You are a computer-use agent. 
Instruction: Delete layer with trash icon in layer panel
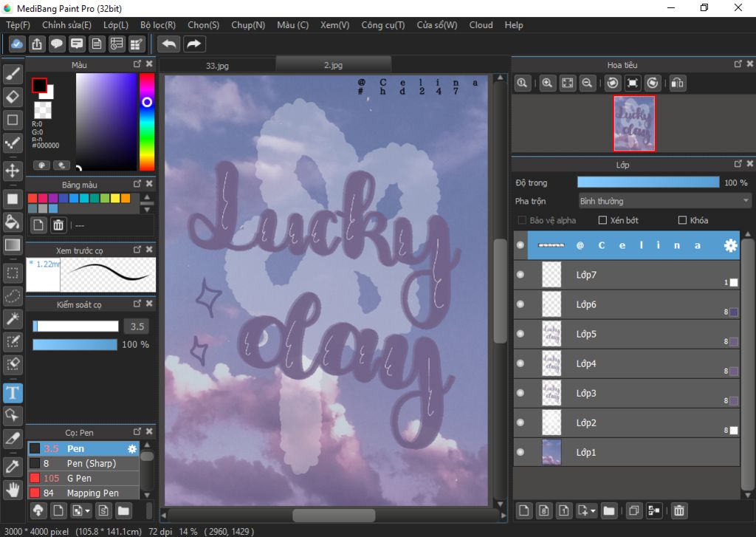coord(679,510)
